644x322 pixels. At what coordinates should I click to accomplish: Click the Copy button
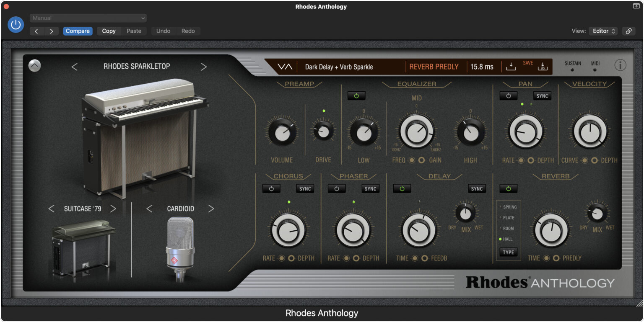[x=109, y=31]
